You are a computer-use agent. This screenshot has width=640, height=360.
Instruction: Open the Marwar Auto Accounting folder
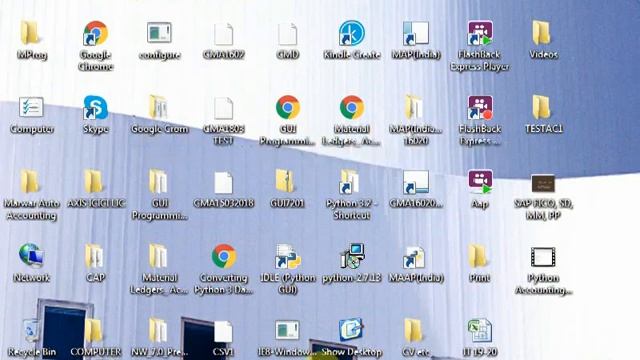tap(31, 182)
